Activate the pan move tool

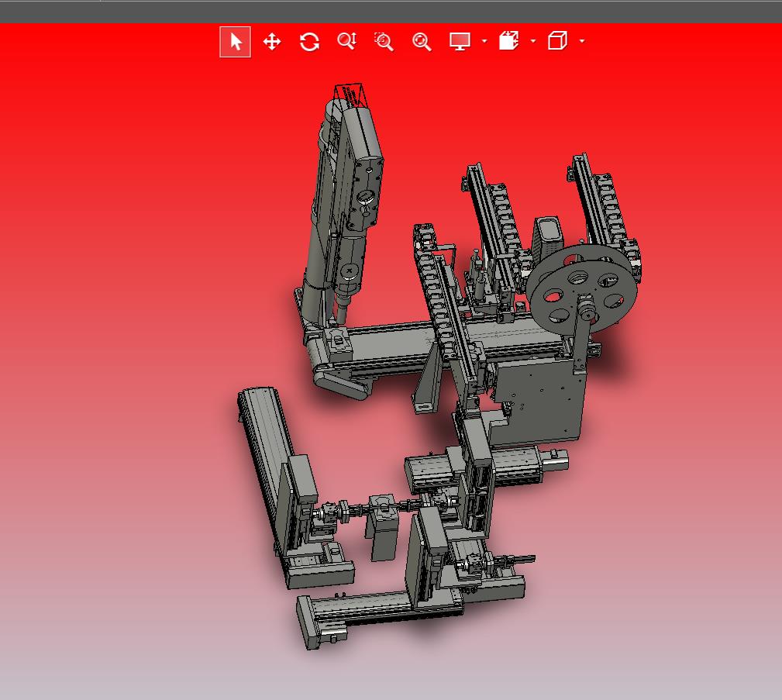[272, 42]
